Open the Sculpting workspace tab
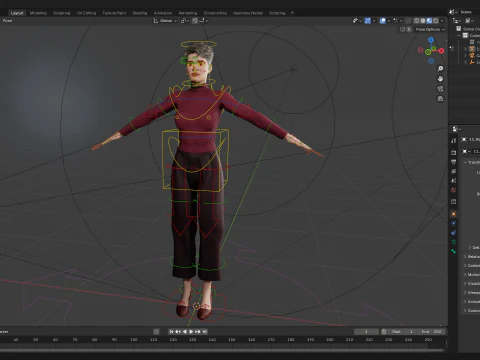Screen dimensions: 480x360 tap(62, 13)
